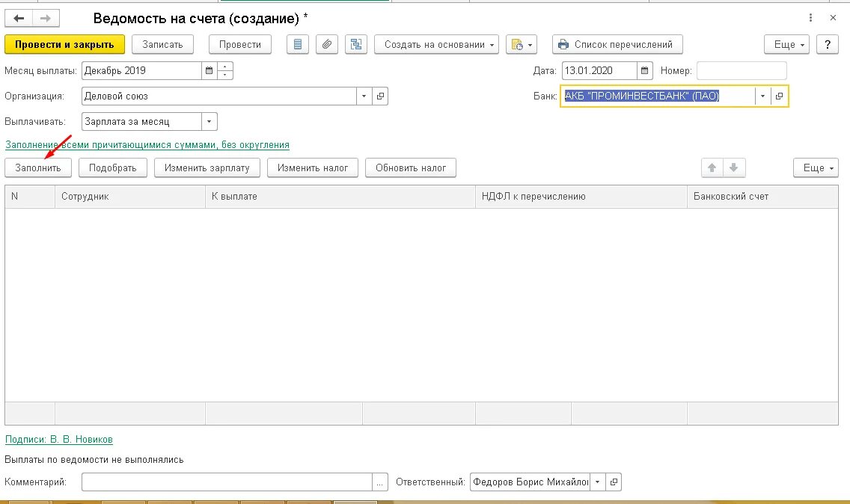Viewport: 850px width, 504px height.
Task: Click the Заполнить button
Action: pos(38,168)
